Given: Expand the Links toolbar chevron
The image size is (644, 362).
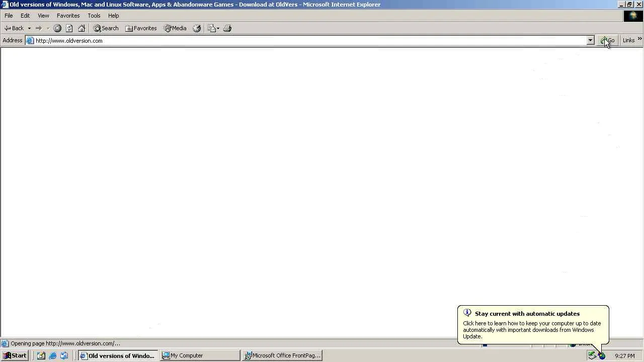Looking at the screenshot, I should [639, 39].
